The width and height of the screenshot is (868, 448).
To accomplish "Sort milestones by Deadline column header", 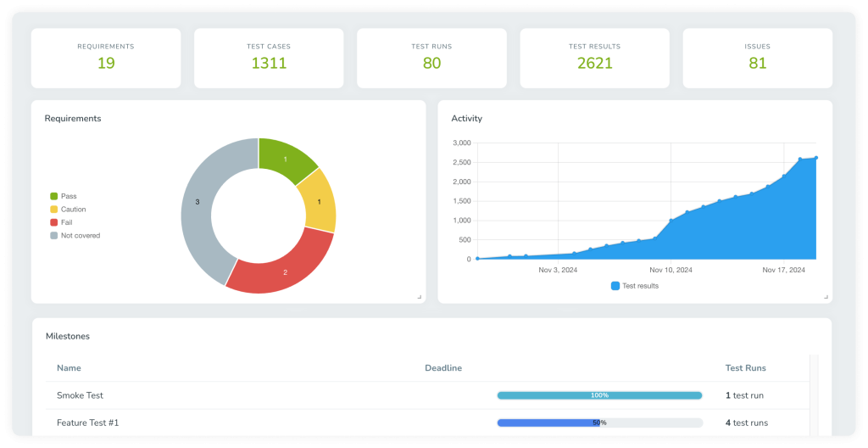I will click(x=443, y=368).
